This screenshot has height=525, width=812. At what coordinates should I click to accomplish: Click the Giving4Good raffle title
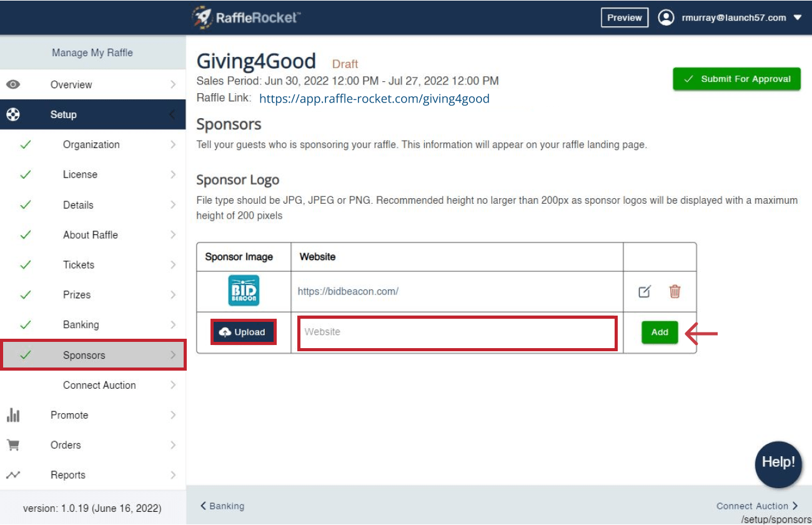point(256,61)
